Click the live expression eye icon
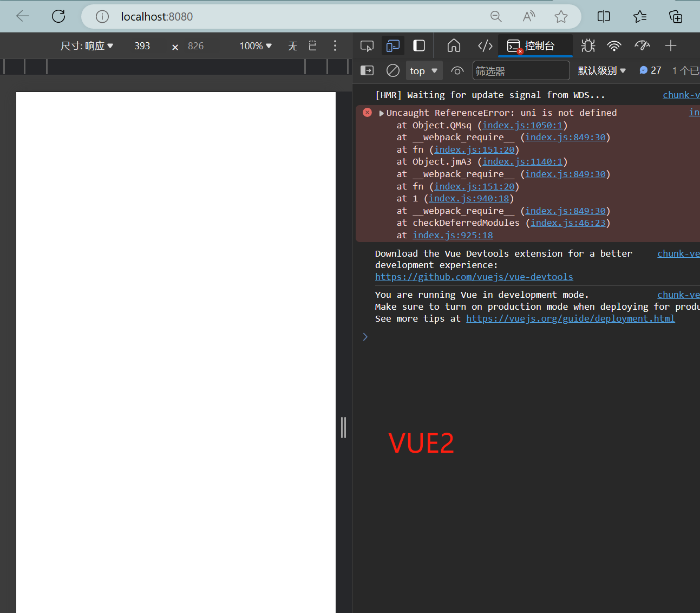Screen dimensions: 700x613 pyautogui.click(x=457, y=70)
